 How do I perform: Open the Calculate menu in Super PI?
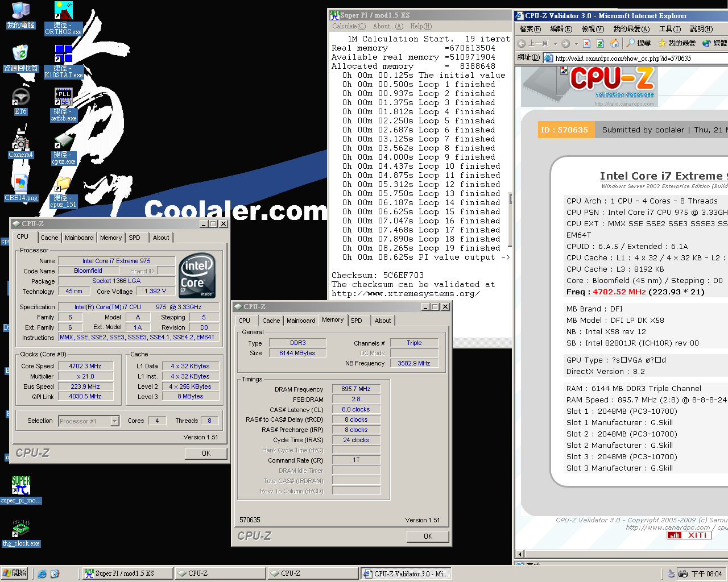coord(349,26)
